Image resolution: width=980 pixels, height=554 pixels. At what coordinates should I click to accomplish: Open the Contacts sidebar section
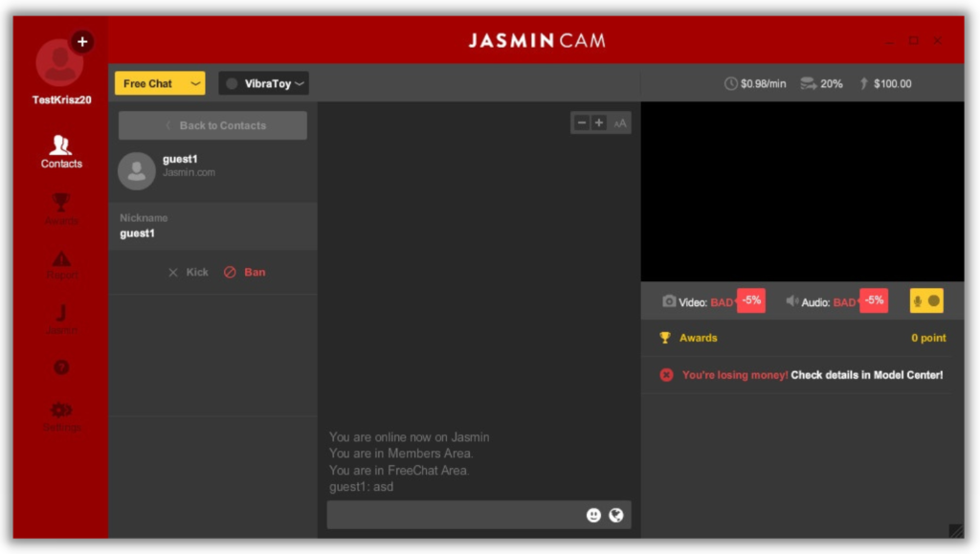click(61, 152)
